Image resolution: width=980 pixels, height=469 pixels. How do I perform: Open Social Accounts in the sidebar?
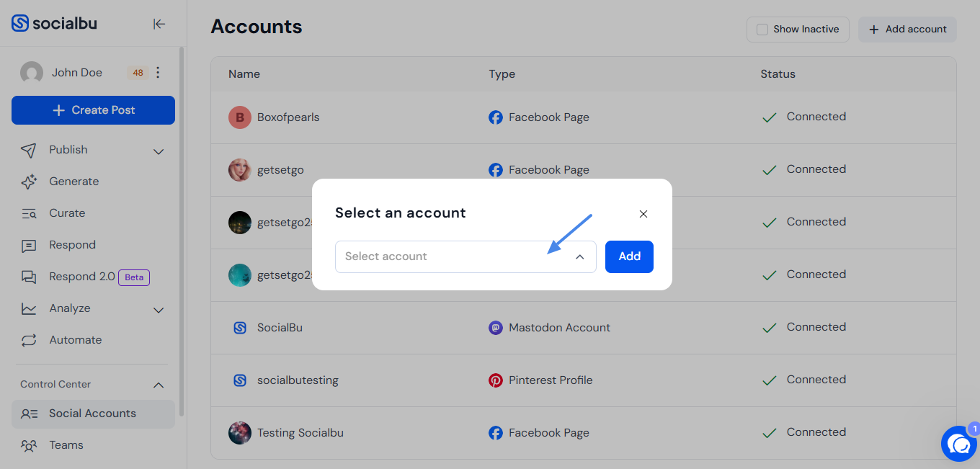pyautogui.click(x=93, y=414)
